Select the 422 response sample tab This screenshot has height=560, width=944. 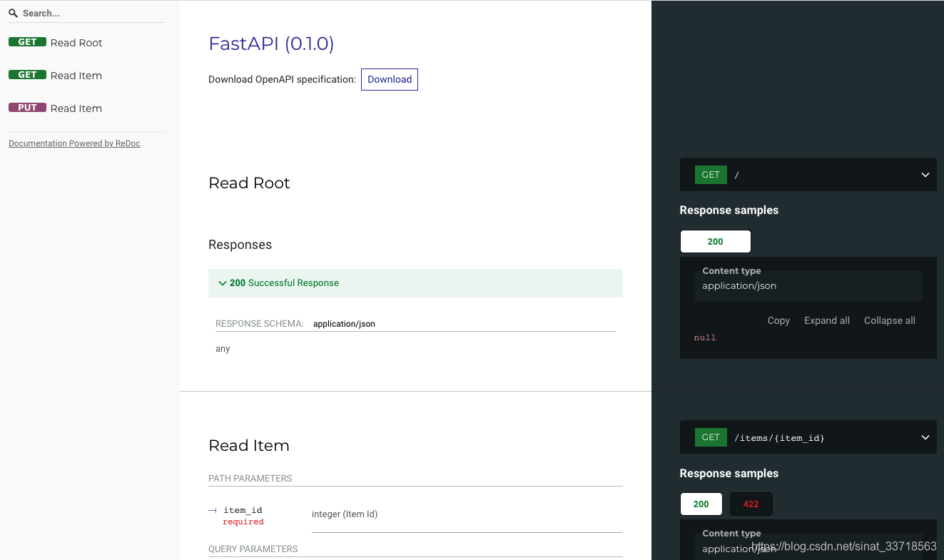[x=751, y=504]
